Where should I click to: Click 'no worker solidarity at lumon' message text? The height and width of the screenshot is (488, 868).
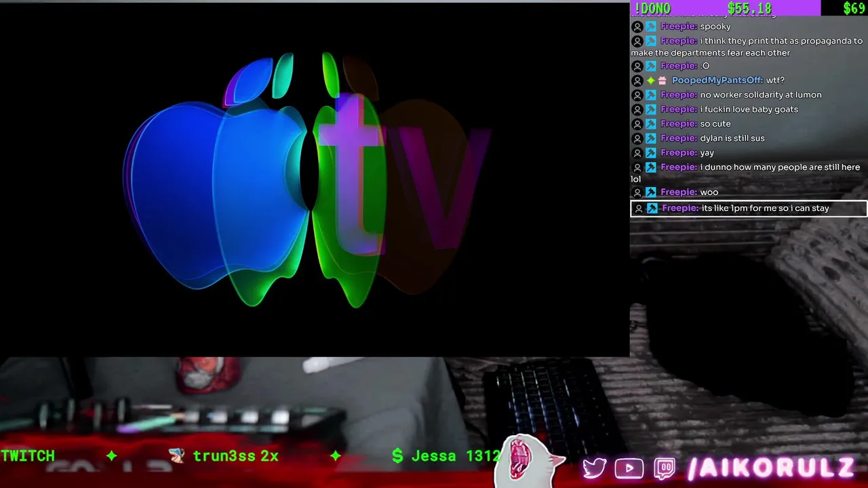coord(761,96)
